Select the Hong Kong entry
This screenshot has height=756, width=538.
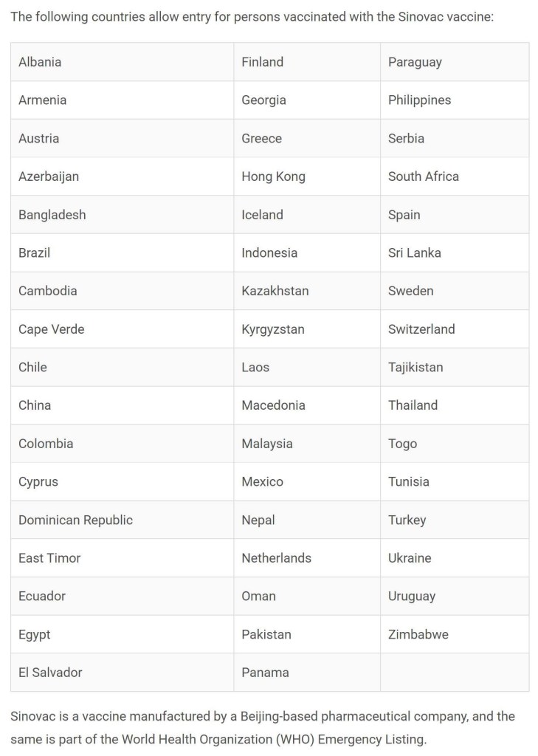[273, 176]
